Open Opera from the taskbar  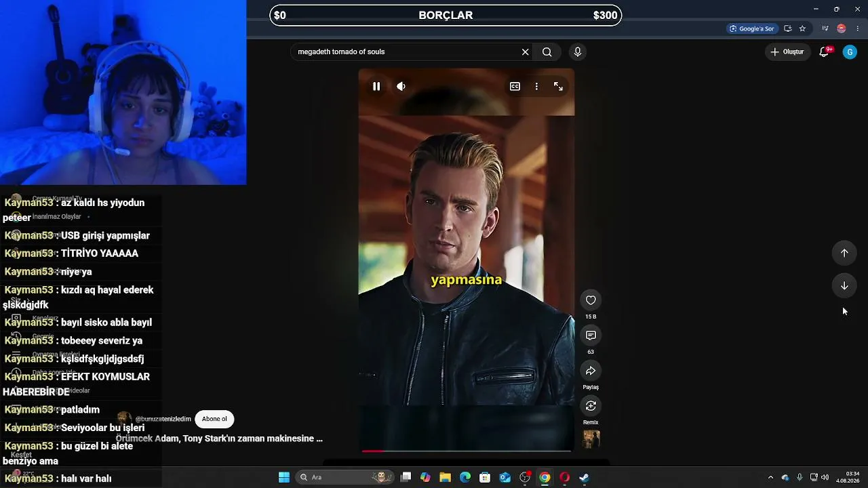coord(564,477)
